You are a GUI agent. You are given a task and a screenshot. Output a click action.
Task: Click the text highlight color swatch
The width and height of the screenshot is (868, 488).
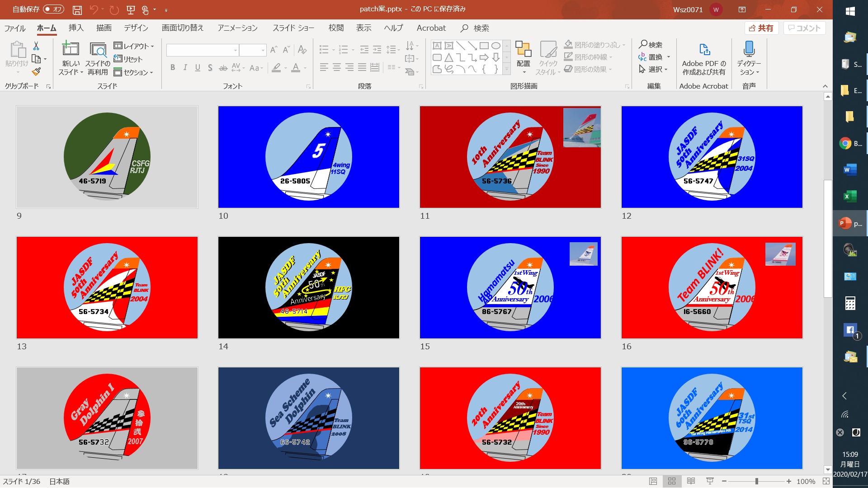coord(276,68)
